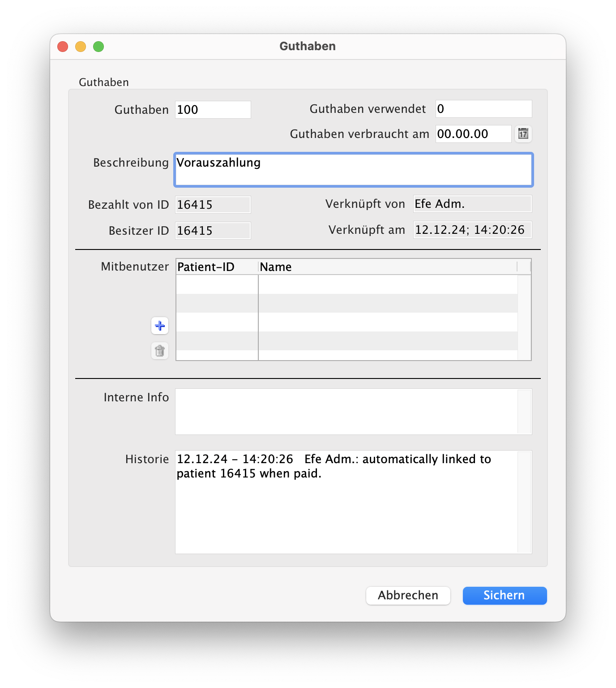
Task: Save changes with the Sichern button
Action: [x=505, y=595]
